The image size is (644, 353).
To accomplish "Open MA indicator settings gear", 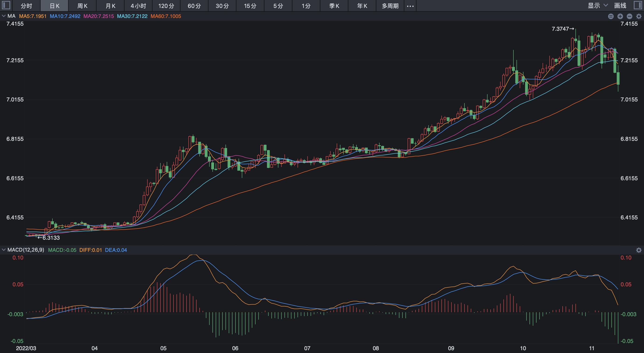I will click(639, 17).
